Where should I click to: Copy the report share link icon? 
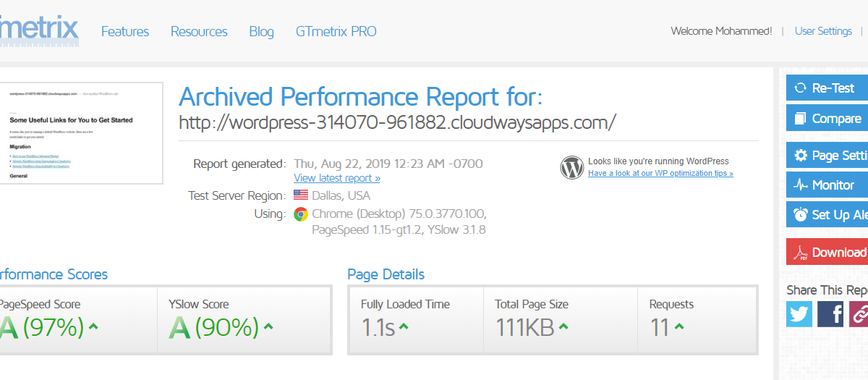click(x=859, y=314)
